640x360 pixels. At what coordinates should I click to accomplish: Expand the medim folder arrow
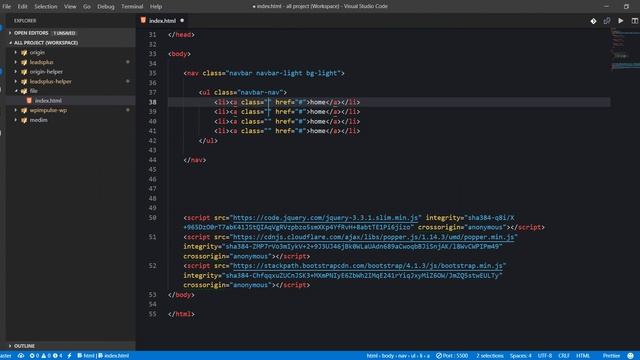click(16, 120)
